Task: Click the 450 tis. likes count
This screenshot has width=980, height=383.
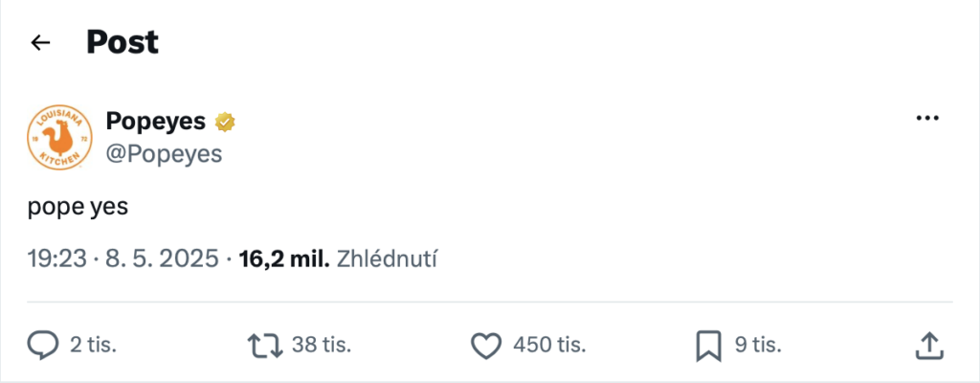Action: coord(549,344)
